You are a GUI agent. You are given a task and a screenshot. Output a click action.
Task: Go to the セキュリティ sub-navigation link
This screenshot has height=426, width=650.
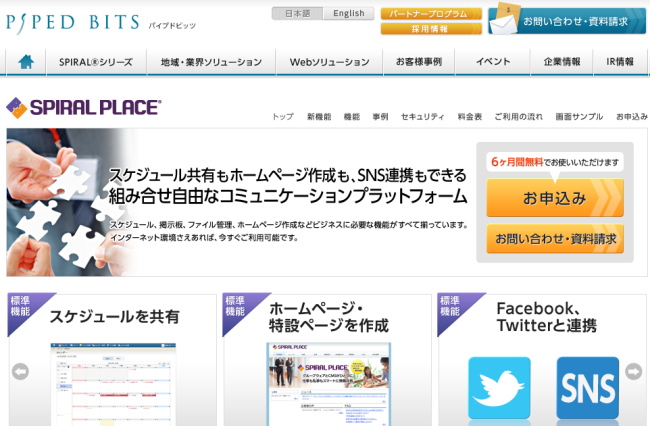[x=422, y=116]
